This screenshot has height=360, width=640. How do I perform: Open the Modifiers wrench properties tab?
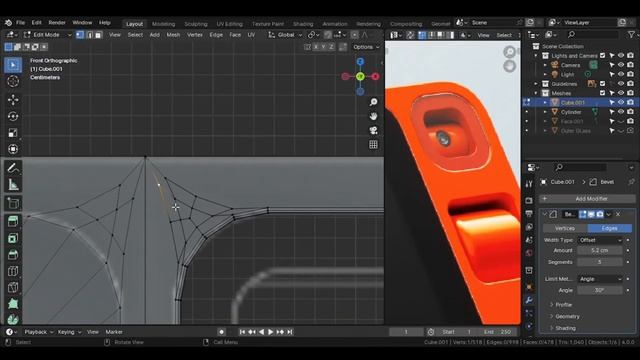pos(529,300)
